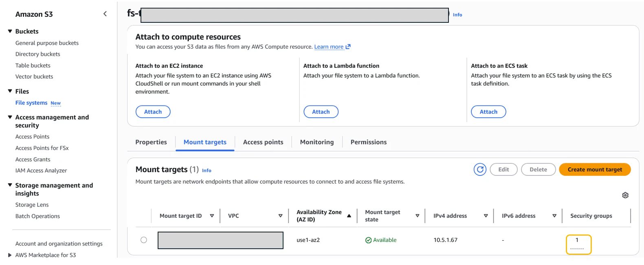The height and width of the screenshot is (265, 644).
Task: Open File systems page
Action: pyautogui.click(x=31, y=103)
